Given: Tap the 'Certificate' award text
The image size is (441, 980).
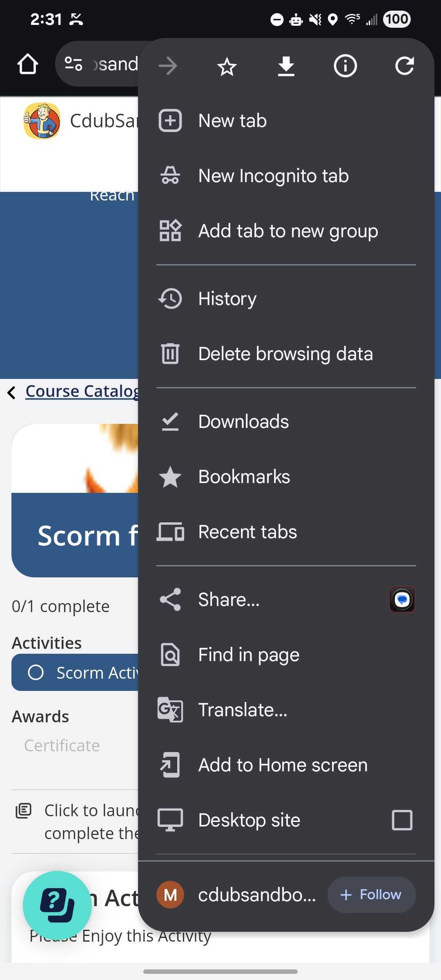Looking at the screenshot, I should point(62,746).
